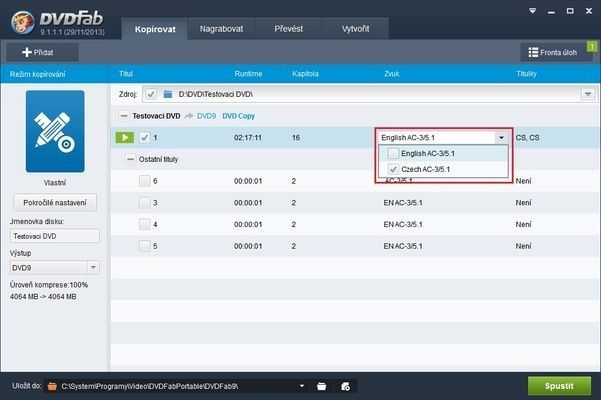Click the Přidat add button
The height and width of the screenshot is (400, 601).
(x=42, y=52)
